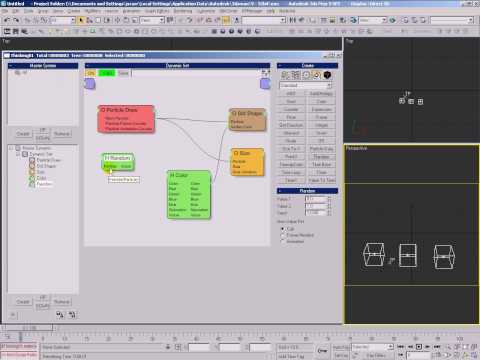Open the Group menu
Image resolution: width=480 pixels, height=360 pixels.
pos(43,11)
